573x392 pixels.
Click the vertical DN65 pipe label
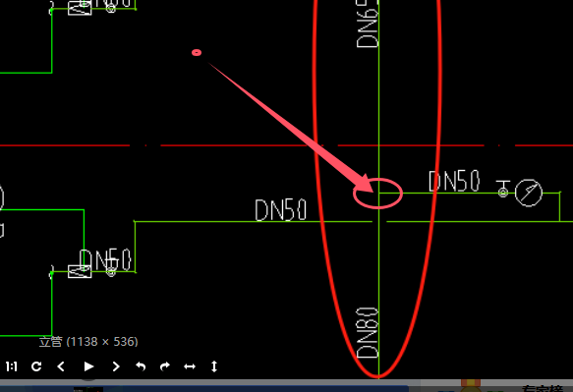[368, 25]
